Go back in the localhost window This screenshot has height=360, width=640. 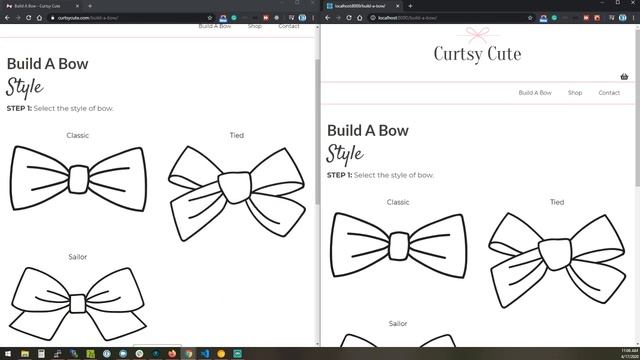(x=327, y=18)
